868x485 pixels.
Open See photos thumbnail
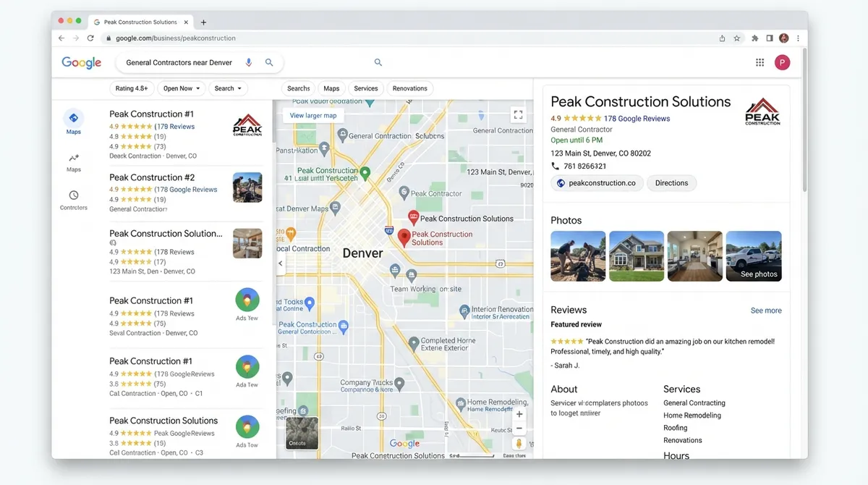[x=754, y=256]
